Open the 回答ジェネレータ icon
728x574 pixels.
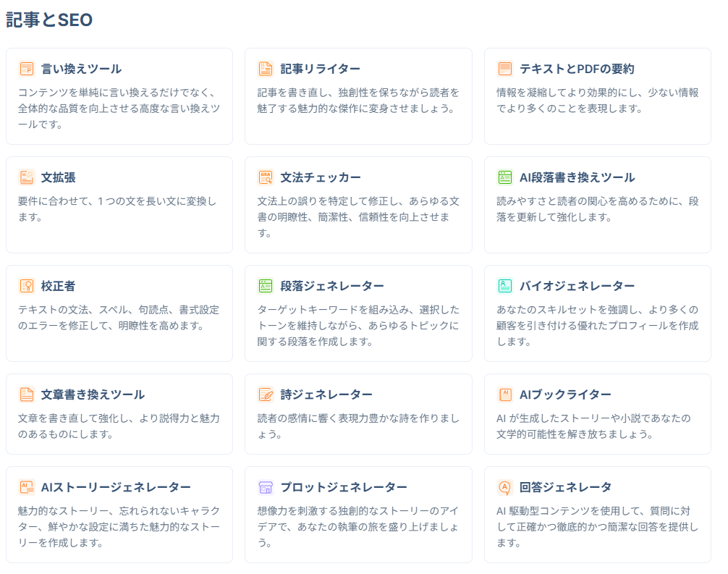tap(503, 488)
